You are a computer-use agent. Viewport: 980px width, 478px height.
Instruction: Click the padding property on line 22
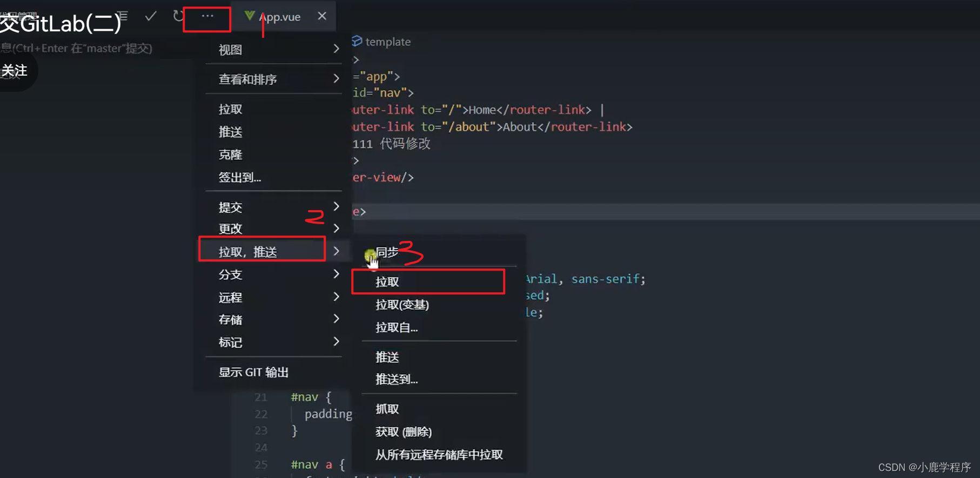328,414
